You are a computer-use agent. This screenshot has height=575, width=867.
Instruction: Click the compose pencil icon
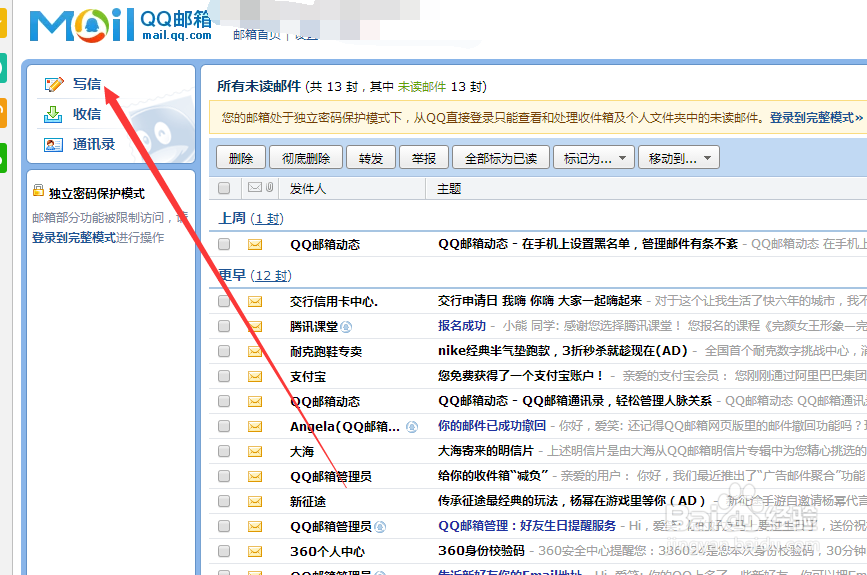click(54, 85)
